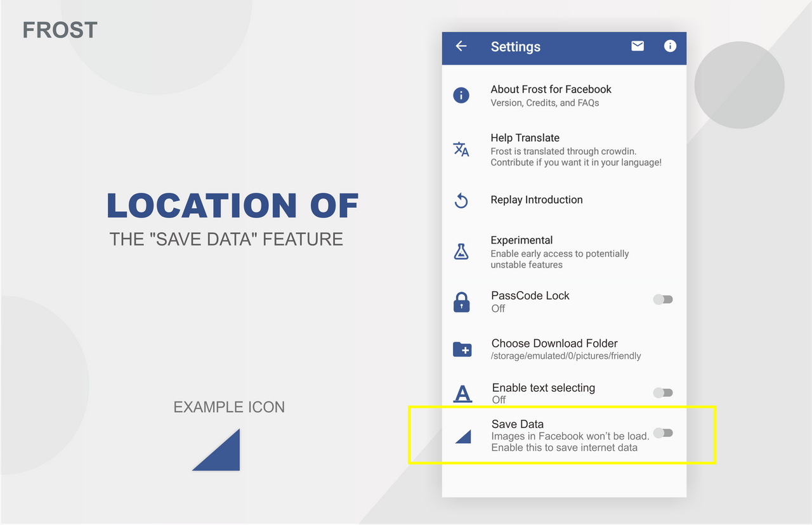Click the Off status under Enable text selecting
Screen dimensions: 812x525
pyautogui.click(x=499, y=400)
